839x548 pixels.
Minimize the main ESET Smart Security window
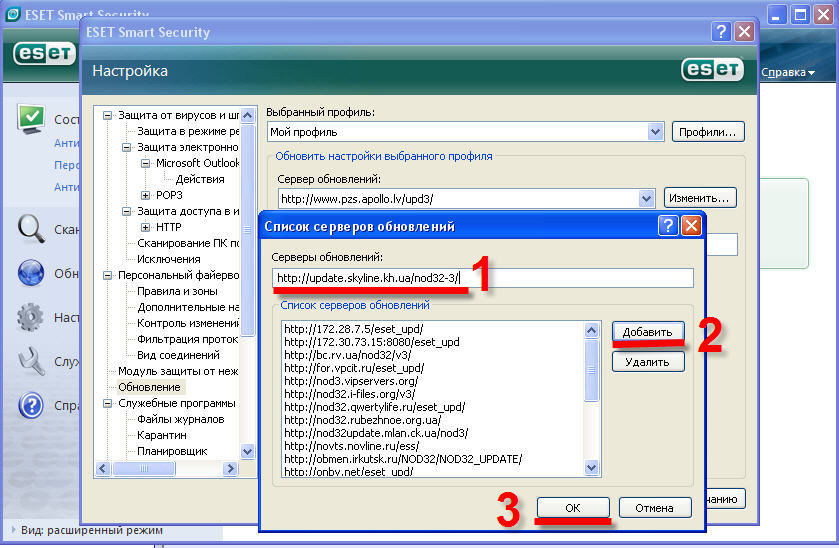777,14
